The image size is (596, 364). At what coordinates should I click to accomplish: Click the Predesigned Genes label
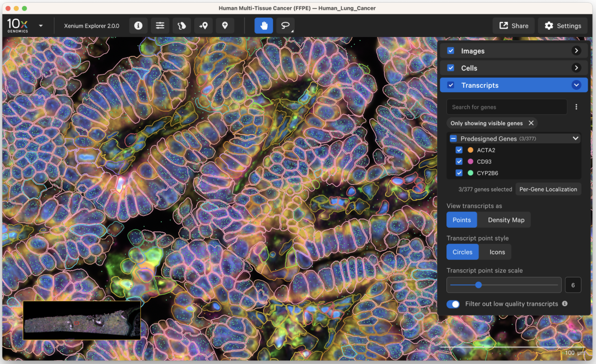click(x=488, y=138)
